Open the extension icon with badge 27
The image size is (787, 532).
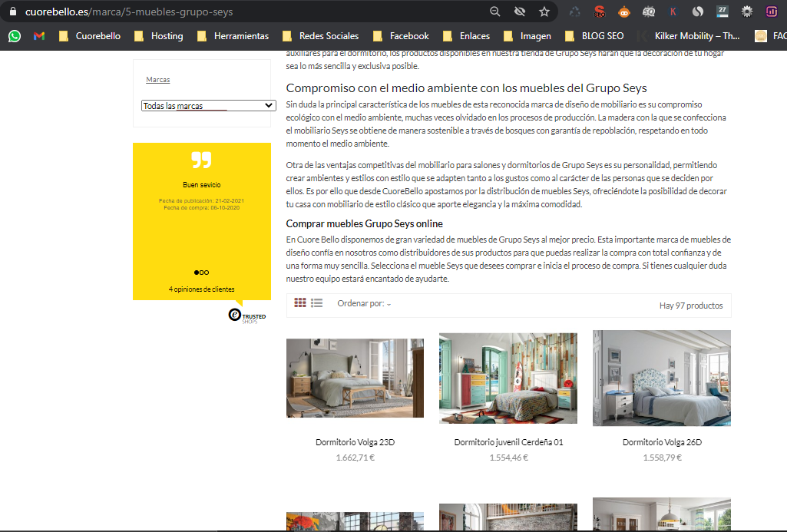pos(723,12)
